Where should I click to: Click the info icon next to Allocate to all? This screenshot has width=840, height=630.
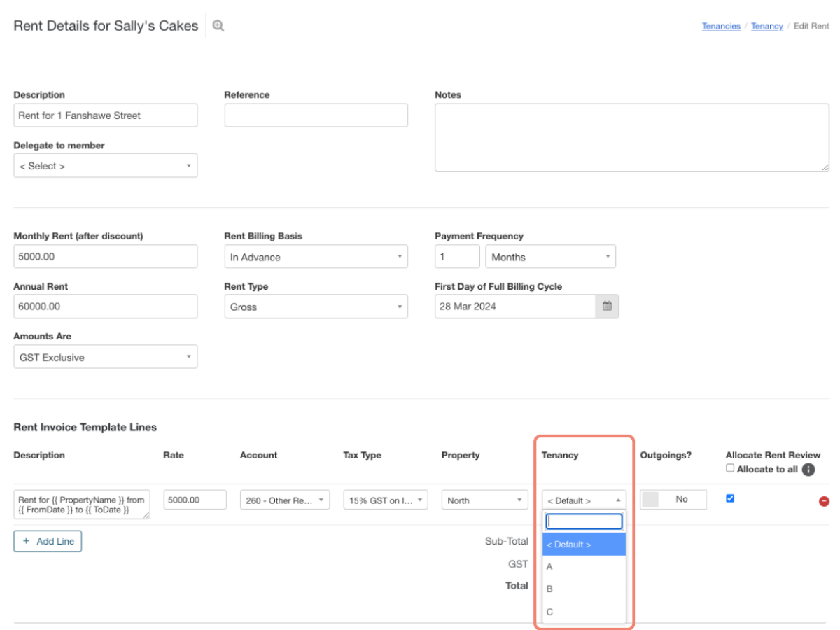[x=808, y=470]
